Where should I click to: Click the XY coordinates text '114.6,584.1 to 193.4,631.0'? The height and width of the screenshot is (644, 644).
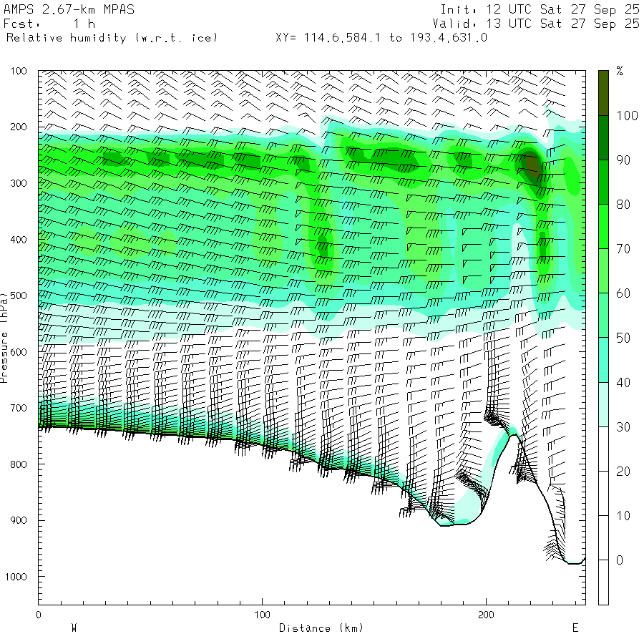pyautogui.click(x=396, y=38)
